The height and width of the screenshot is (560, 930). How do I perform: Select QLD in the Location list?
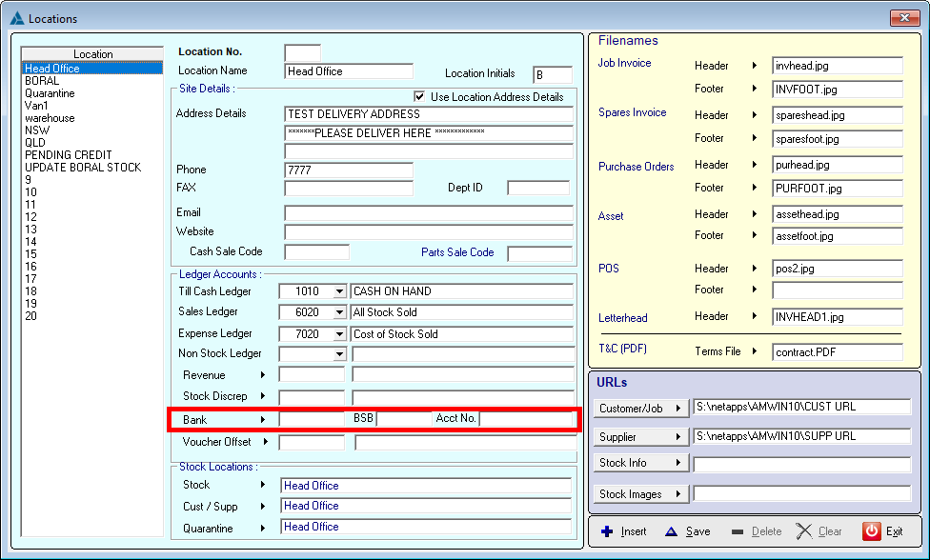coord(91,143)
